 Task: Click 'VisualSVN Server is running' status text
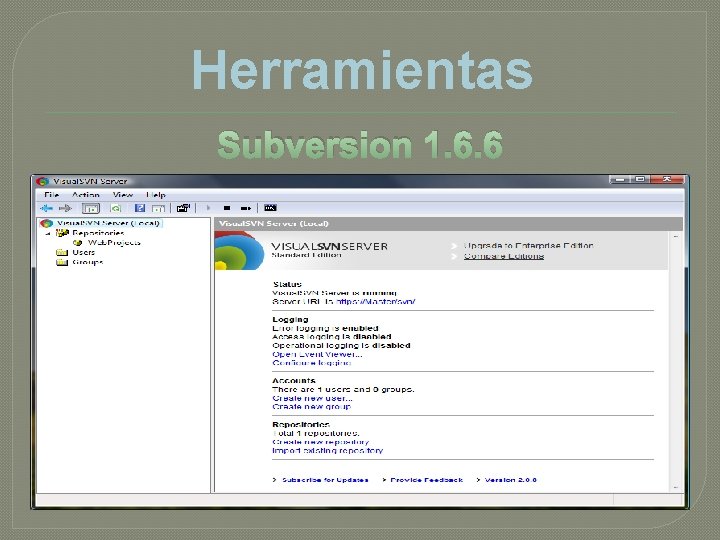click(334, 293)
